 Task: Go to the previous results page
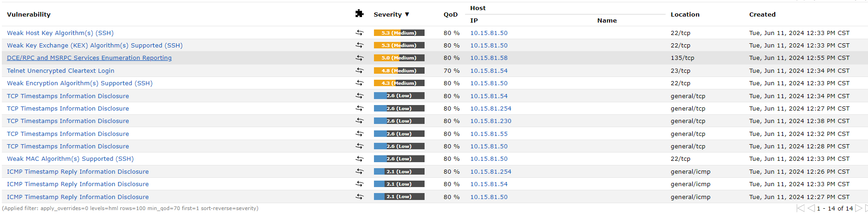[x=811, y=208]
